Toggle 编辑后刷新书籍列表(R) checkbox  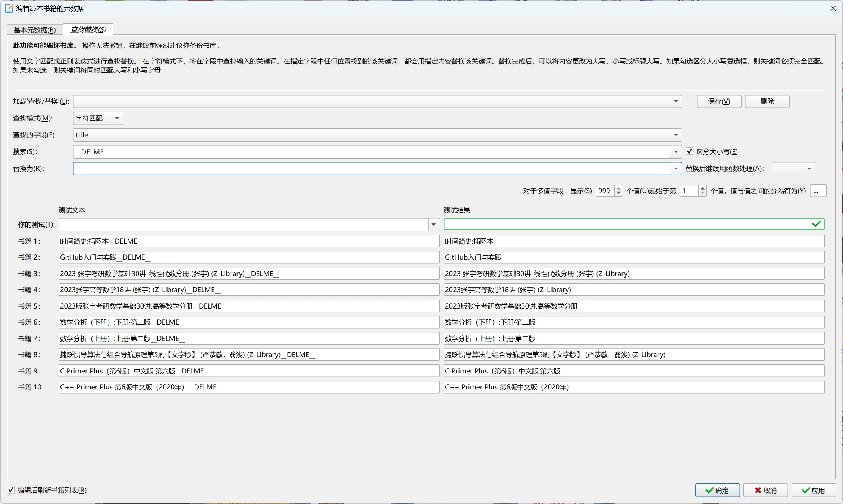pos(11,490)
